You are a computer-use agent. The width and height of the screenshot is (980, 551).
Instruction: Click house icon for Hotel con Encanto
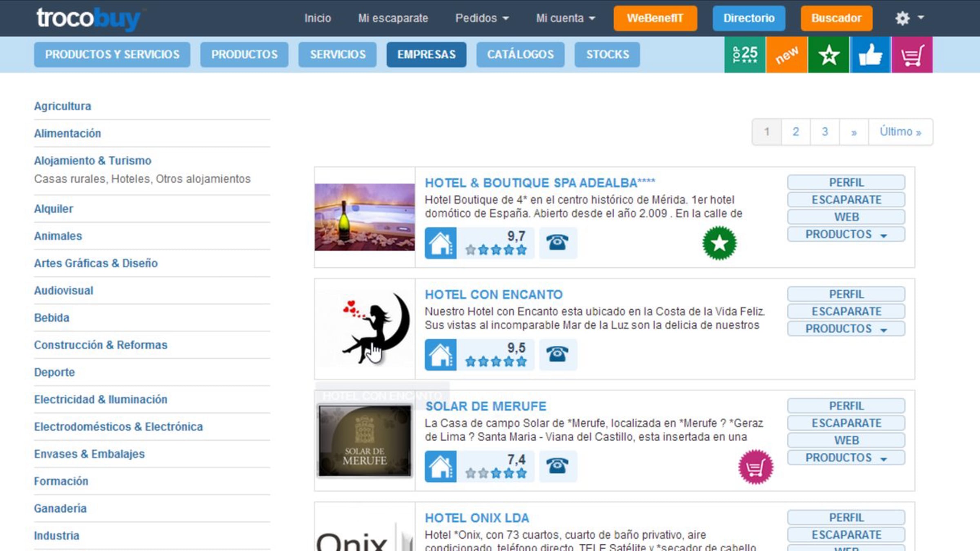440,355
